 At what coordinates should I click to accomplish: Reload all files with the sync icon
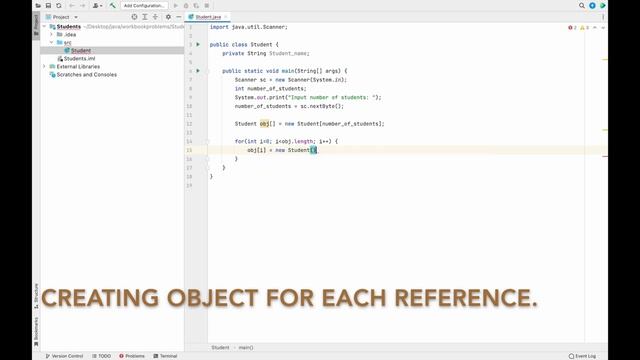coord(59,6)
